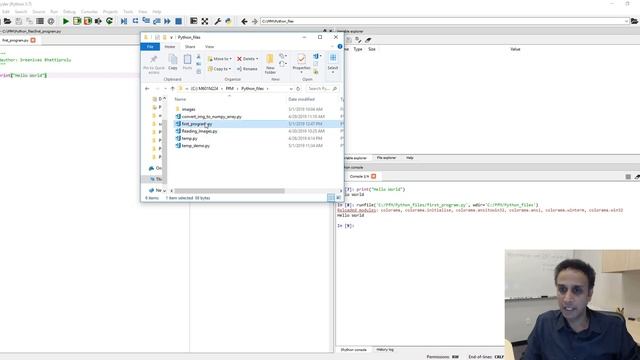Go forward with Spyder's right arrow icon
The width and height of the screenshot is (640, 360).
click(254, 21)
